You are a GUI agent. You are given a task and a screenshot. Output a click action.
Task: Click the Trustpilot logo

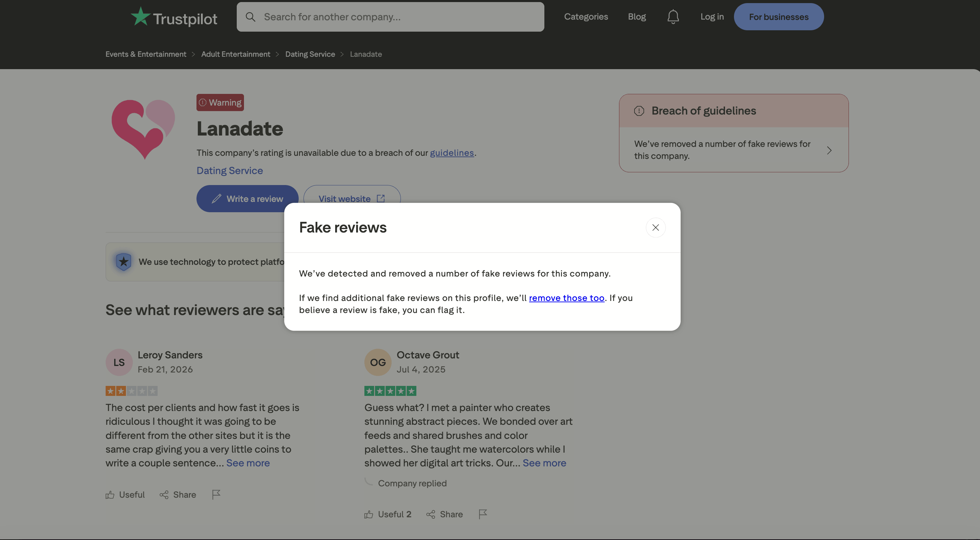pyautogui.click(x=174, y=17)
